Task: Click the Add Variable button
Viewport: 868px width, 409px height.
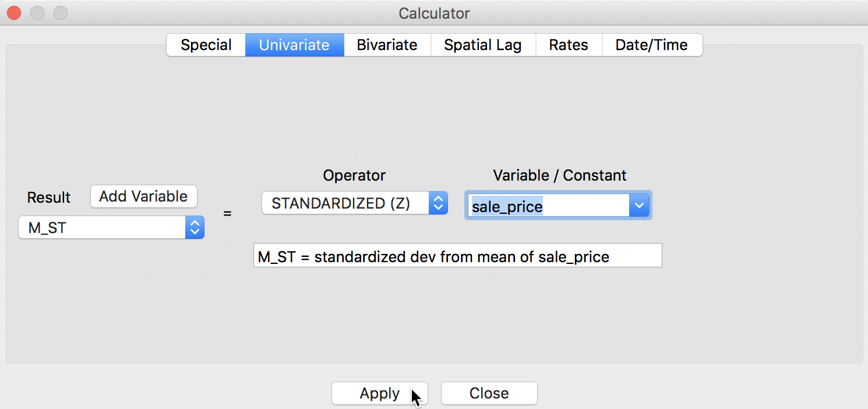Action: point(143,196)
